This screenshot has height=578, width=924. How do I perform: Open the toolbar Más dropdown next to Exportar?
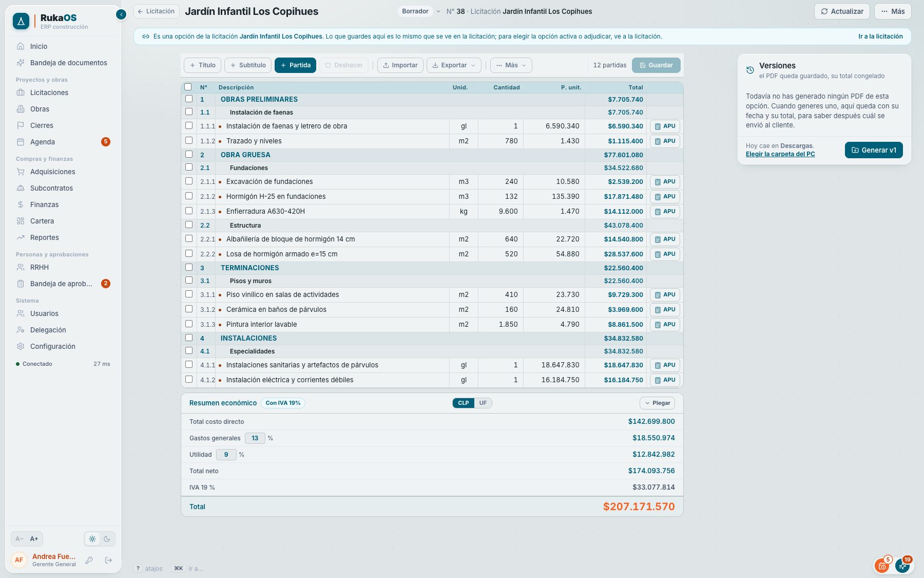point(511,65)
